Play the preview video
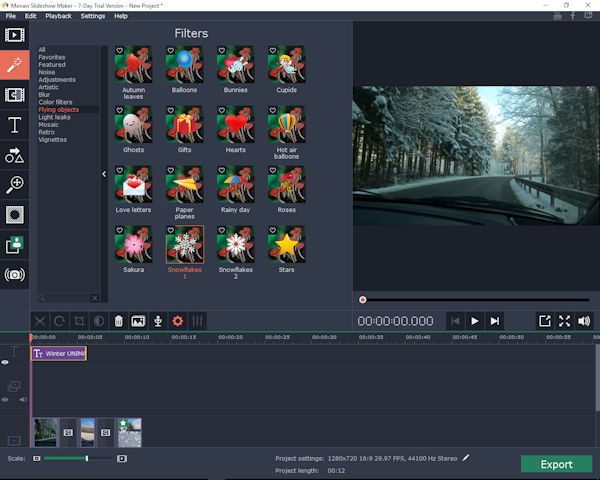The width and height of the screenshot is (600, 480). 474,321
